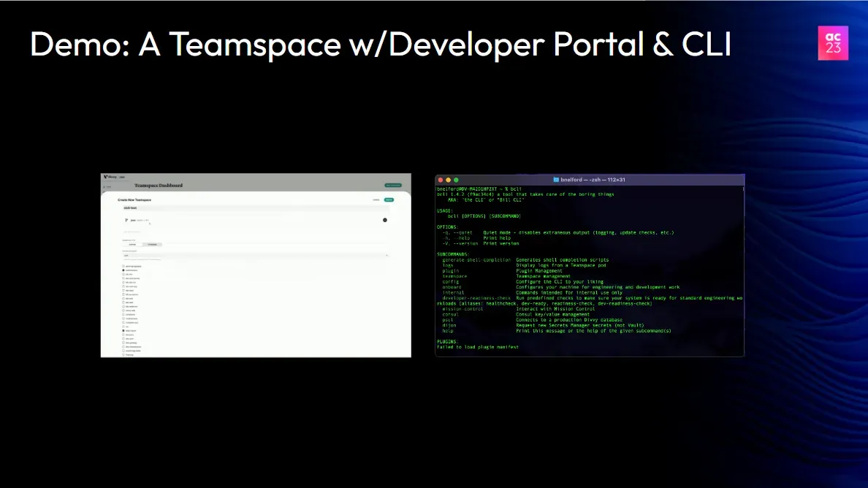Click the 'Teamspace Dashboard' heading
Viewport: 868px width, 488px height.
point(159,186)
